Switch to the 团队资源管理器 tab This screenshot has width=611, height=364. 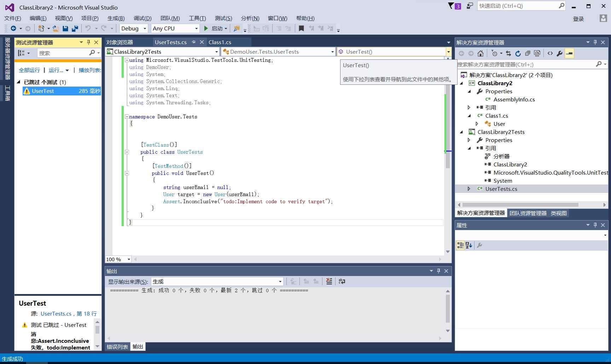(x=528, y=213)
